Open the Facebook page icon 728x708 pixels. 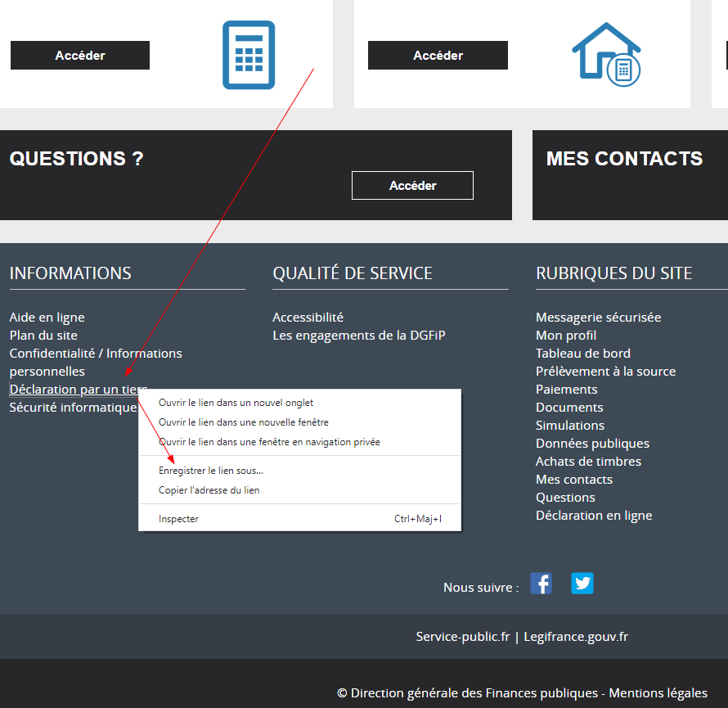click(541, 584)
